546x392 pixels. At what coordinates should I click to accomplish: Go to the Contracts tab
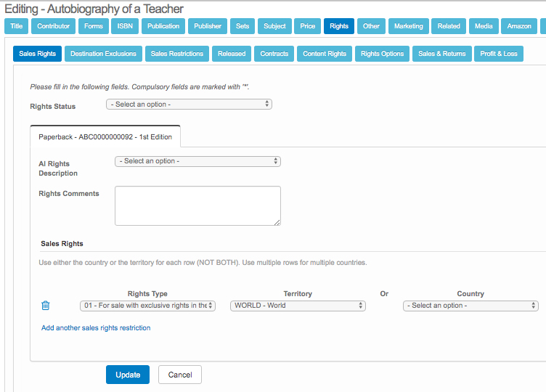tap(274, 54)
